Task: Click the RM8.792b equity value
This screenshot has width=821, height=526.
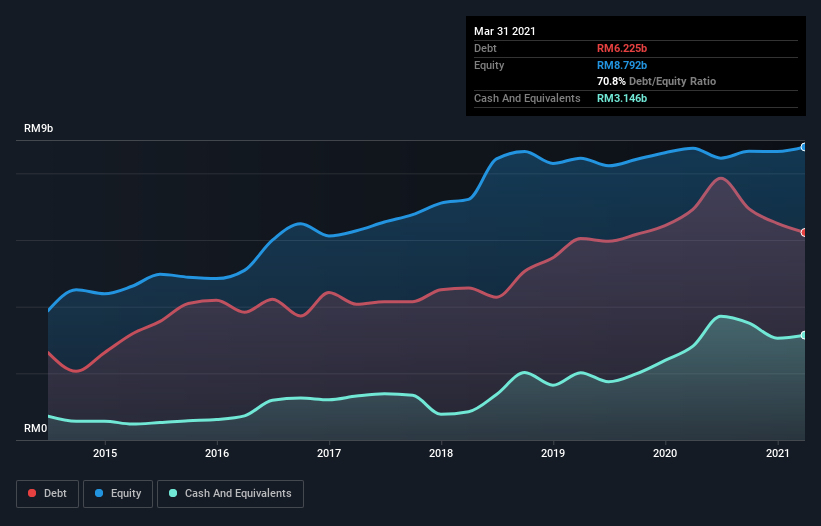Action: [622, 65]
